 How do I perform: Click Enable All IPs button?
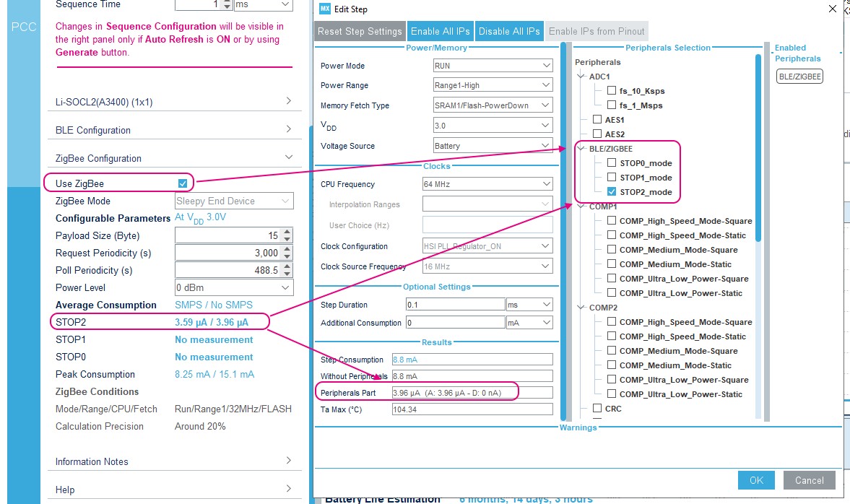tap(441, 32)
